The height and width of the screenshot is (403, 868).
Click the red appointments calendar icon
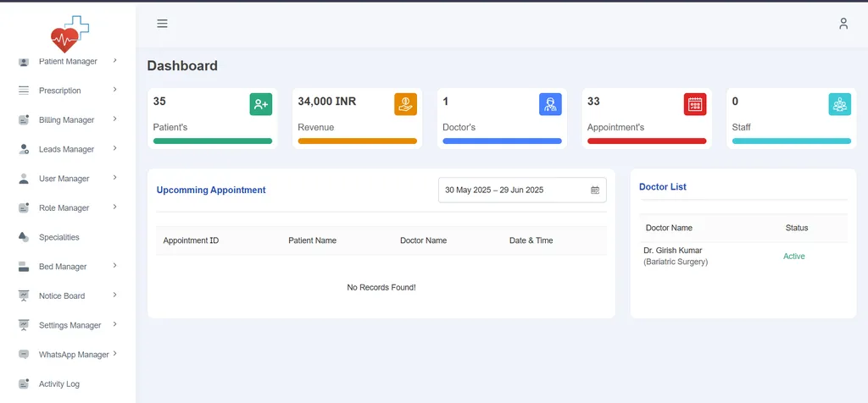(x=695, y=104)
